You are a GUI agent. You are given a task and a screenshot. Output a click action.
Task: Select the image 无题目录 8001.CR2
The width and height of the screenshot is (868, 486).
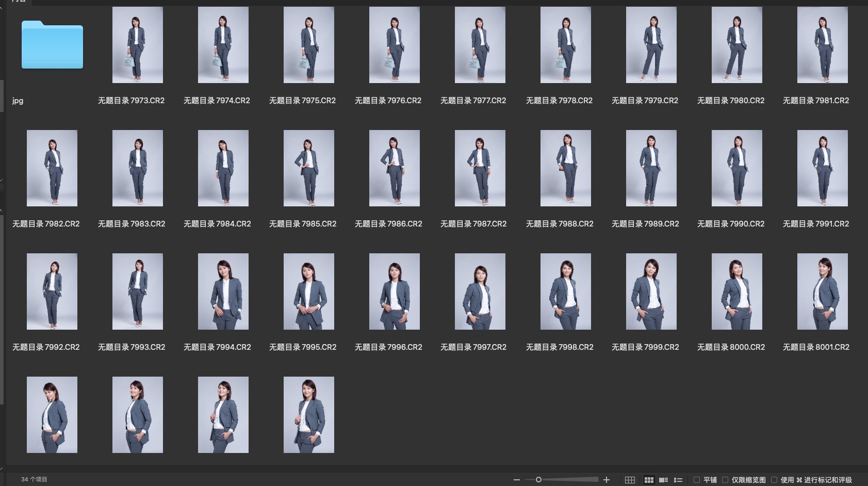click(x=822, y=291)
